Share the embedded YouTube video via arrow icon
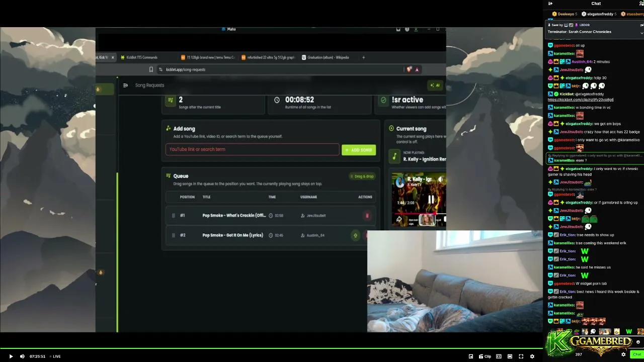 pos(399,219)
